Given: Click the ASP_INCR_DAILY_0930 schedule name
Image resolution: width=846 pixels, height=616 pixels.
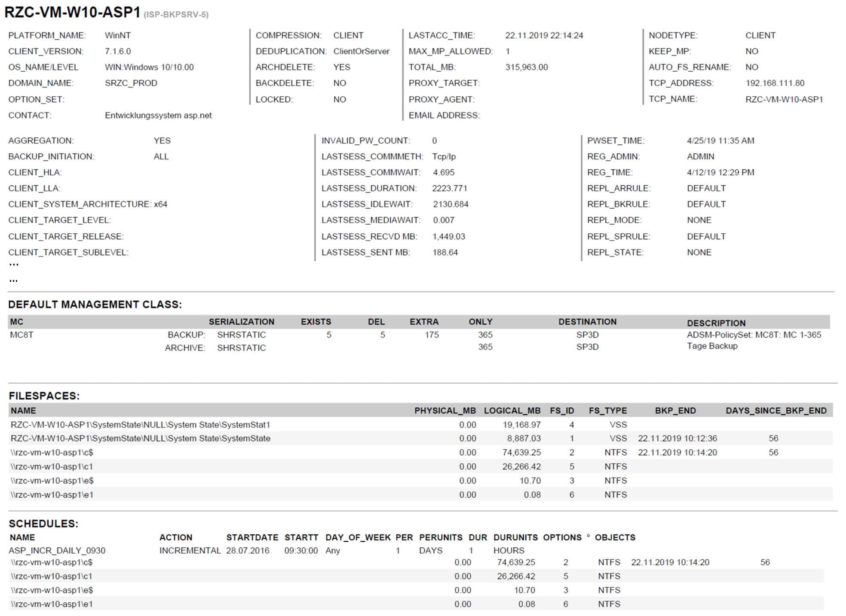Looking at the screenshot, I should point(57,551).
